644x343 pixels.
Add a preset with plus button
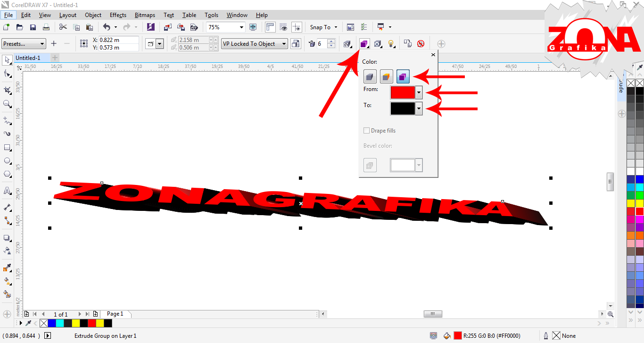pyautogui.click(x=54, y=44)
